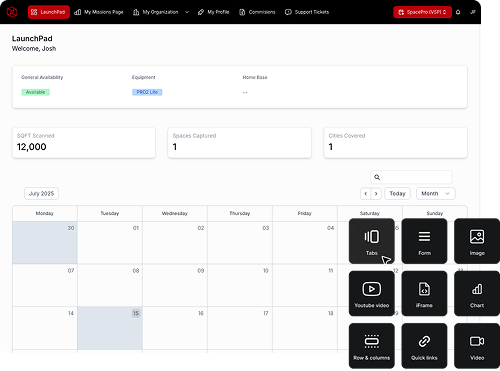Select the Video widget tile
Viewport: 500px width, 371px height.
(x=477, y=346)
